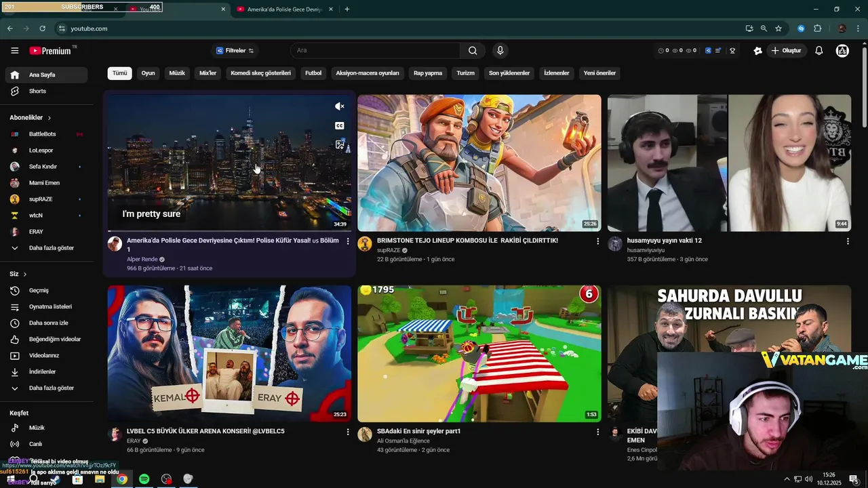Image resolution: width=868 pixels, height=488 pixels.
Task: Unmute the previewing video
Action: (340, 106)
